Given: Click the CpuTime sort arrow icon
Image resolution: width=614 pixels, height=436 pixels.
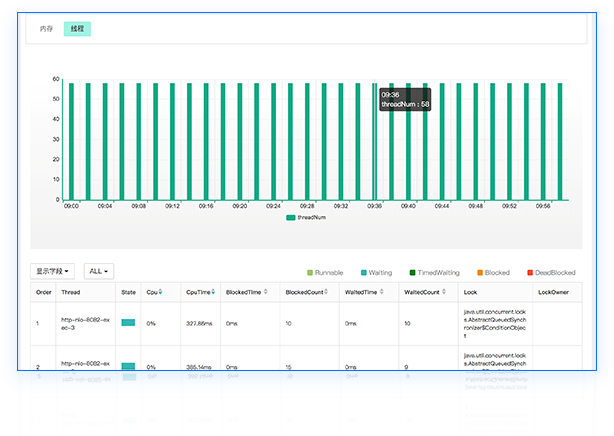Looking at the screenshot, I should pyautogui.click(x=213, y=292).
